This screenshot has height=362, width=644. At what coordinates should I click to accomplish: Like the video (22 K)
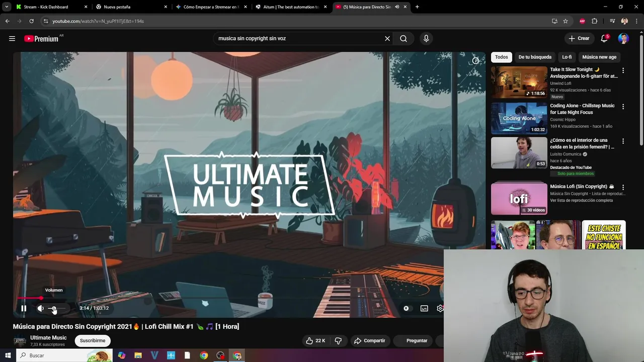click(315, 340)
